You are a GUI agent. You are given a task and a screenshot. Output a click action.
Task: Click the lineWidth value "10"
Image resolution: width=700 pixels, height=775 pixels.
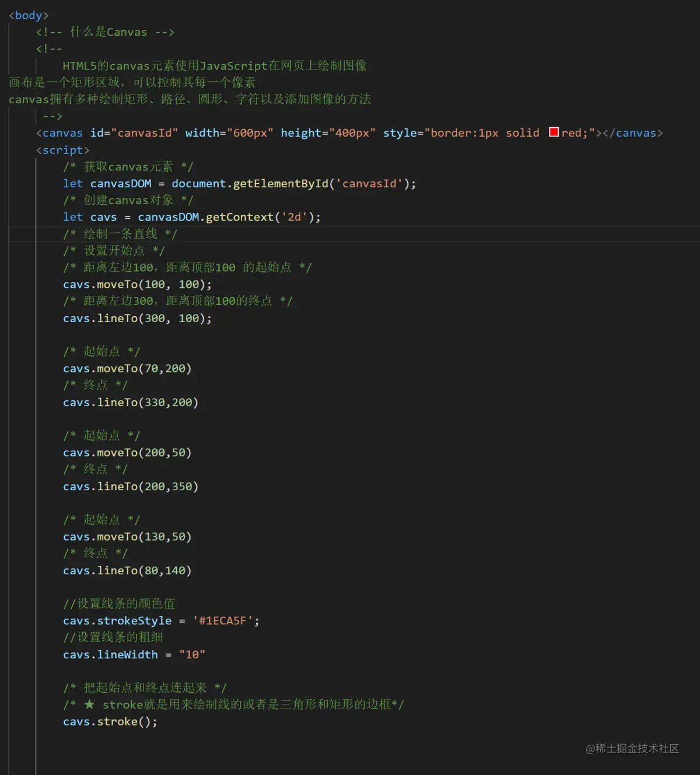point(192,655)
